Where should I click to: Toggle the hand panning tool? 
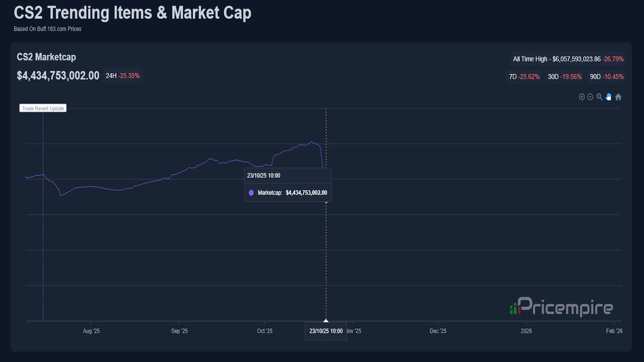pyautogui.click(x=608, y=97)
